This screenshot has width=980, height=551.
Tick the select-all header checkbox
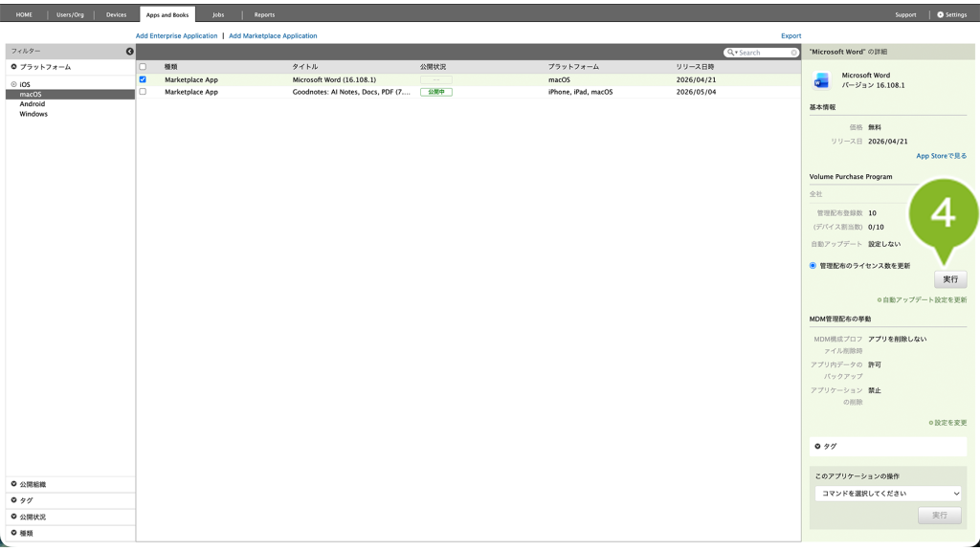pyautogui.click(x=143, y=67)
